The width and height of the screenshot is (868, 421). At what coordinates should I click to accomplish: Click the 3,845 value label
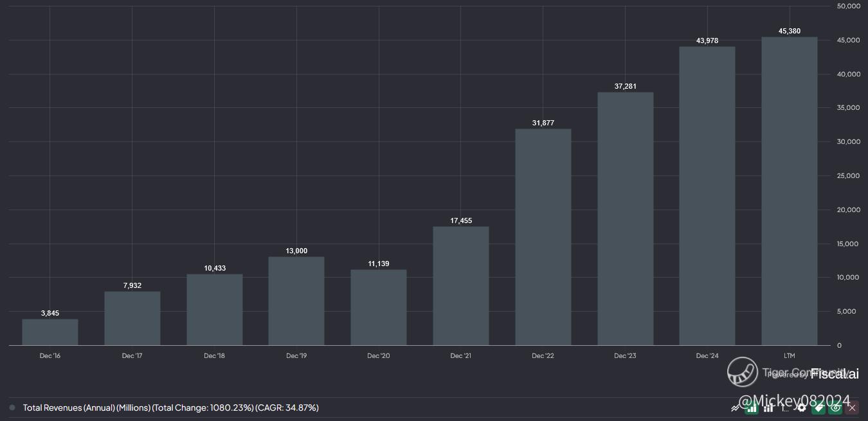(x=50, y=314)
